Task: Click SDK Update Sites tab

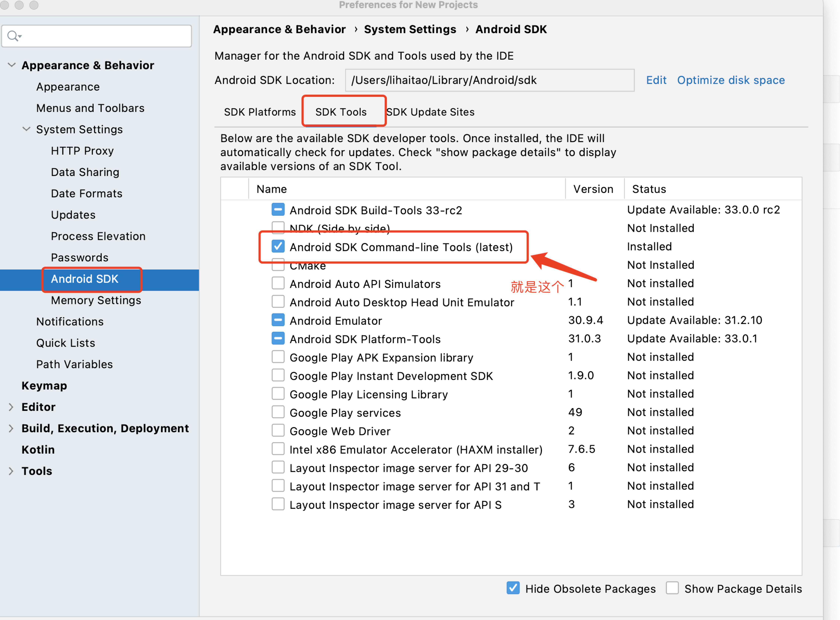Action: 430,112
